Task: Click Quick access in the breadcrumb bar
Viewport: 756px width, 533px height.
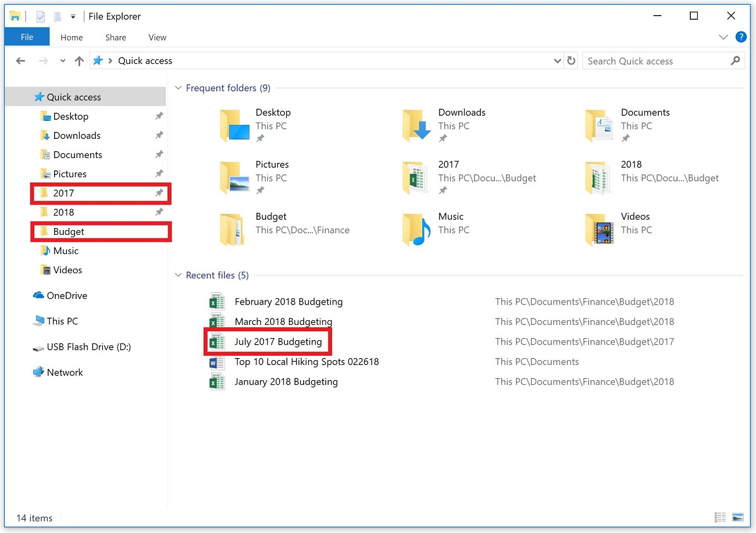Action: (x=145, y=60)
